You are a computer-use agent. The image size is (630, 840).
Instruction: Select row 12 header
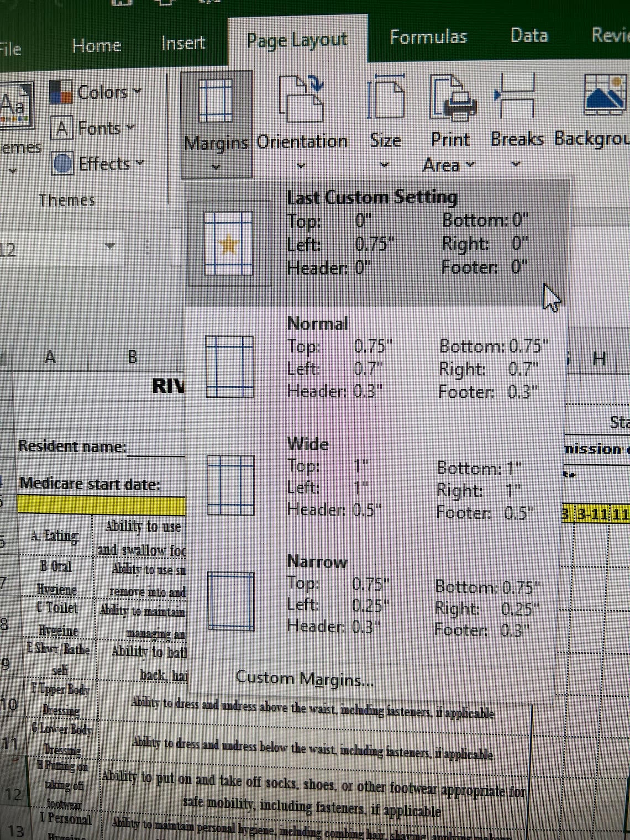[x=13, y=795]
